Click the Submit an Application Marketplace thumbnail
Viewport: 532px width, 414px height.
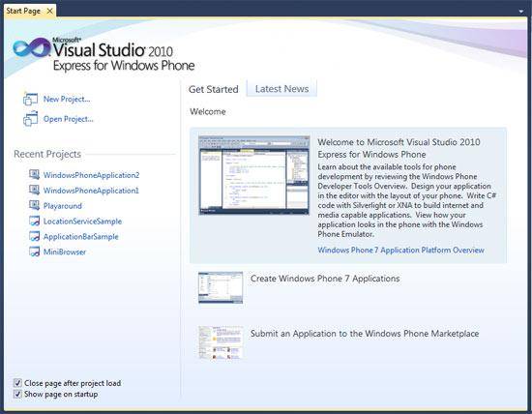pos(221,342)
